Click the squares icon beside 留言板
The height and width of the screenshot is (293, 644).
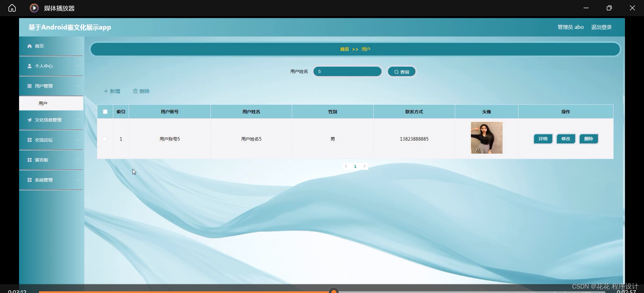click(30, 160)
